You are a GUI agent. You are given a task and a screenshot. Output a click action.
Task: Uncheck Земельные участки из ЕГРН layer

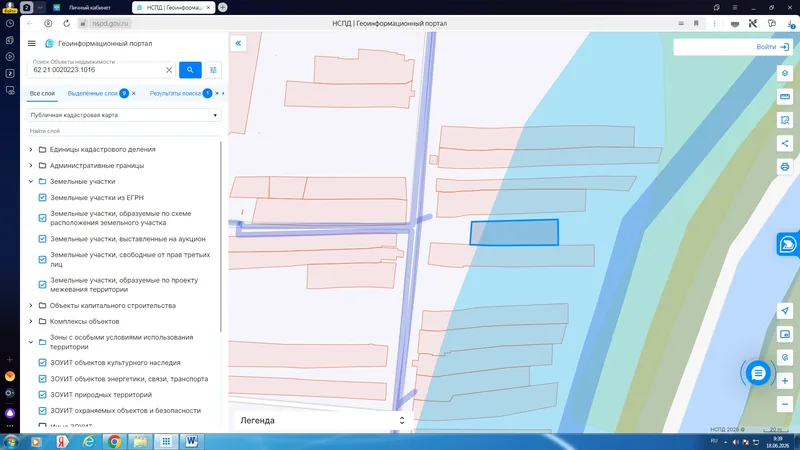pos(42,197)
